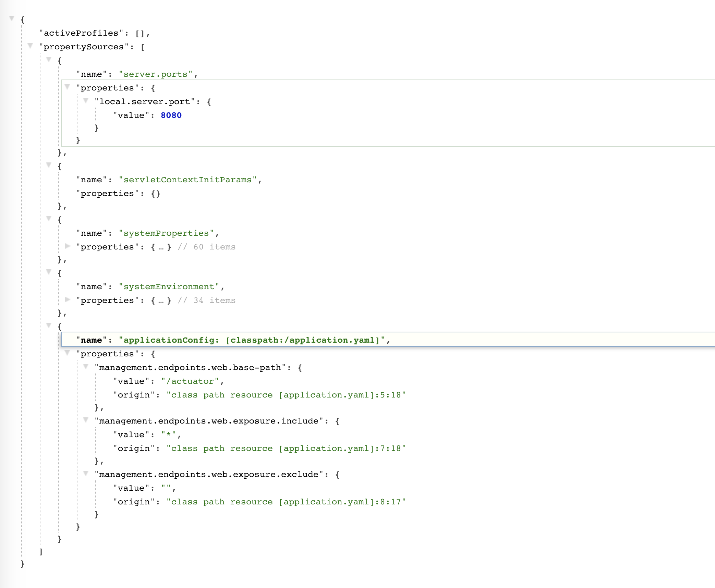715x588 pixels.
Task: Click the "/actuator" value string
Action: [190, 381]
